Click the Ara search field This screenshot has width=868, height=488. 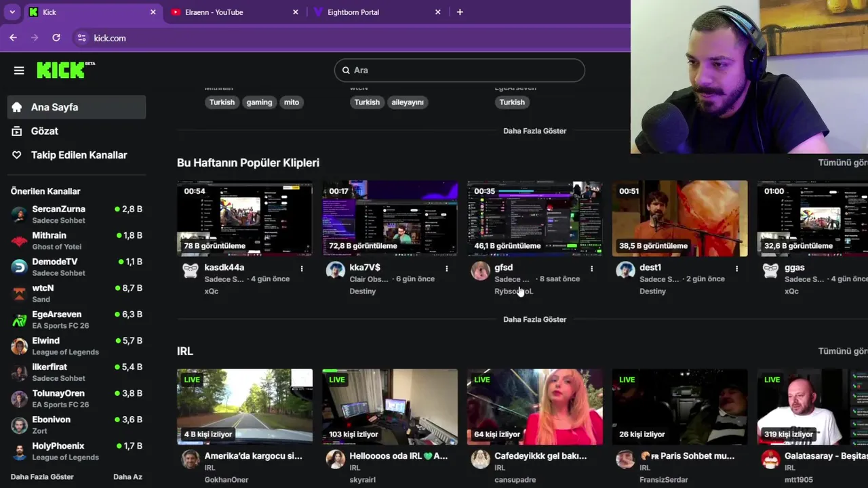point(460,70)
